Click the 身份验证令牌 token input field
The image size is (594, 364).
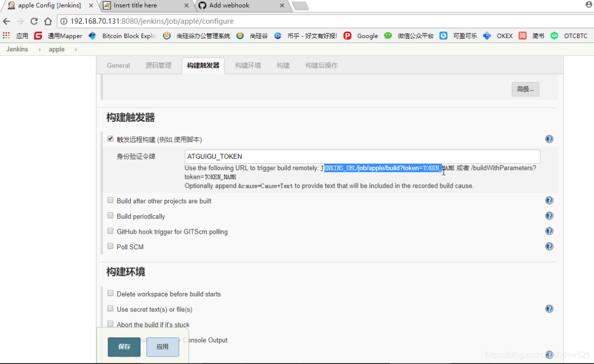tap(362, 156)
